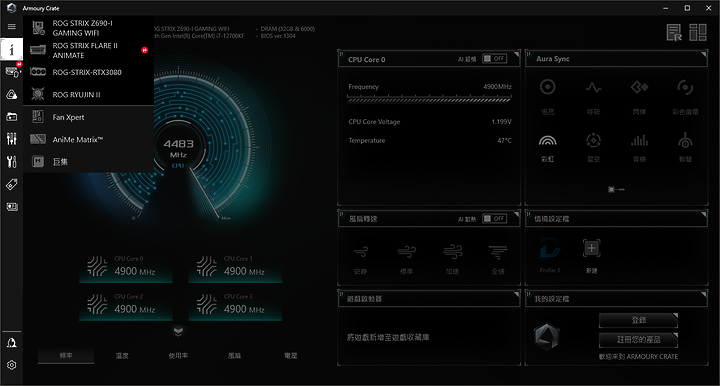
Task: Expand the Aura Sync panel corner
Action: pos(704,54)
